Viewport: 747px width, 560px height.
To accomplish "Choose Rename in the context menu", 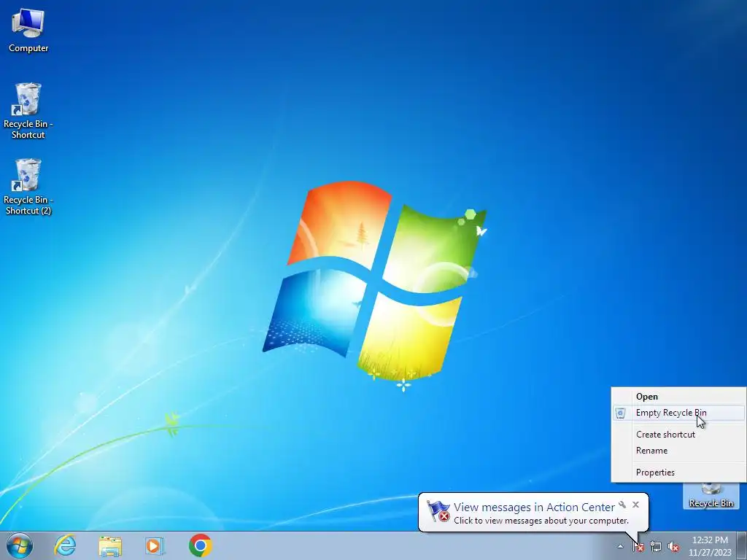I will click(x=679, y=451).
